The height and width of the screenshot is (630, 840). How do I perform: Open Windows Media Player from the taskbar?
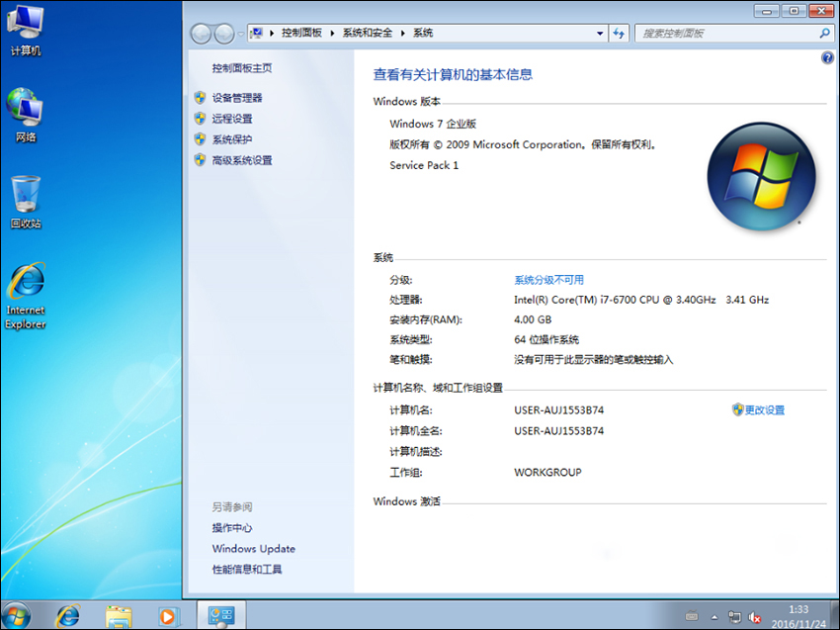point(170,614)
